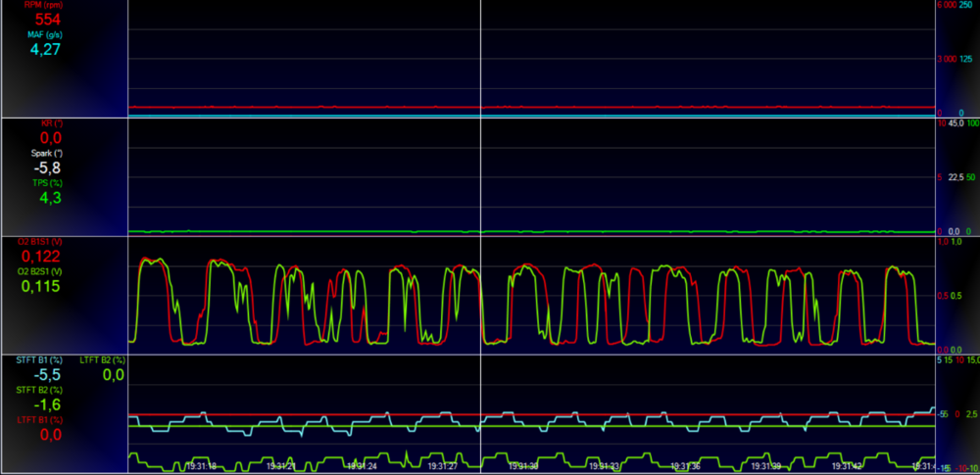Select the KR channel value 0,0

[x=45, y=139]
